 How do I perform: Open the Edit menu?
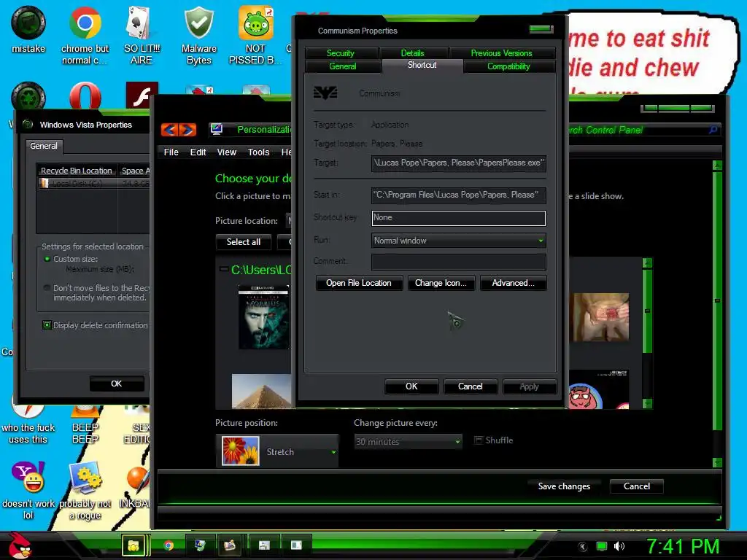198,152
